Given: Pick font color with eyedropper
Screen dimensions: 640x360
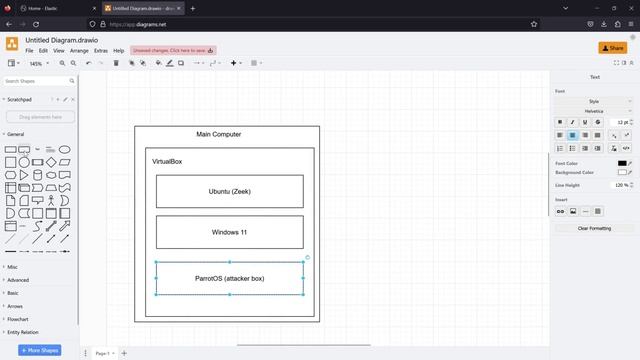Looking at the screenshot, I should [630, 163].
